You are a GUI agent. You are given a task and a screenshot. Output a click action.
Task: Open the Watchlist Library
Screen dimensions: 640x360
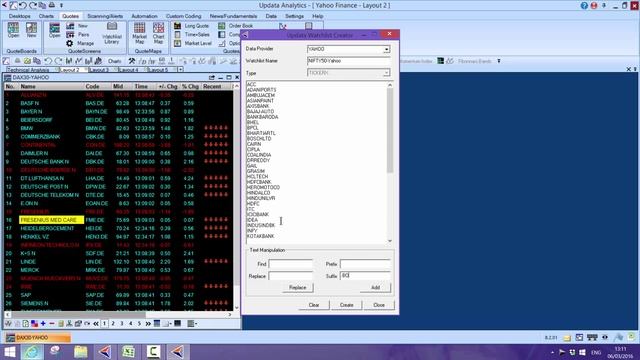coord(111,33)
